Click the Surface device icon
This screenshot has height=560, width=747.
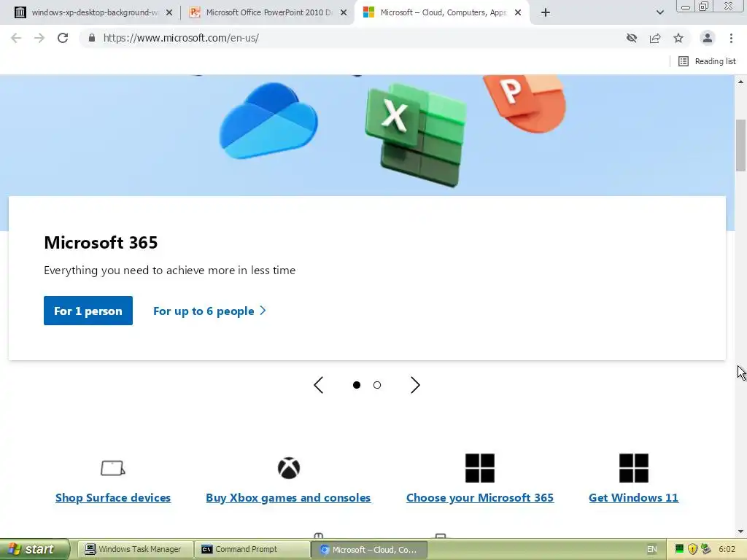[113, 468]
